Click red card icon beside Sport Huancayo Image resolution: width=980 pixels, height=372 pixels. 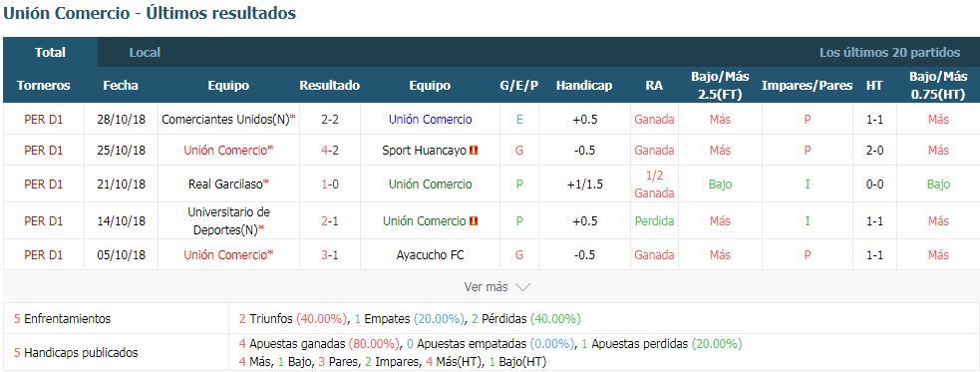pyautogui.click(x=474, y=150)
